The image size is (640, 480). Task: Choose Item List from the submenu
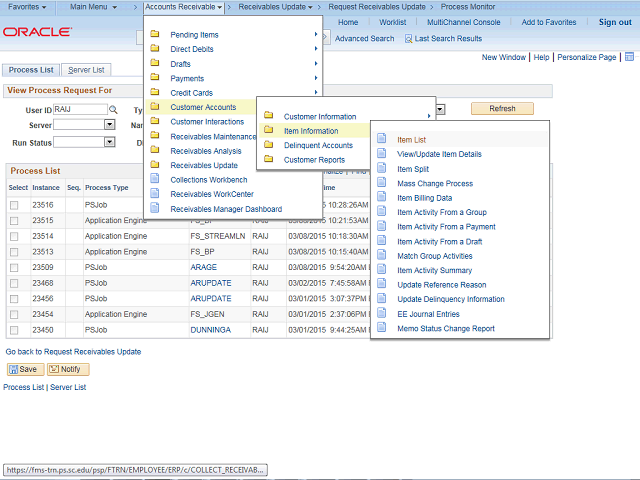(411, 140)
